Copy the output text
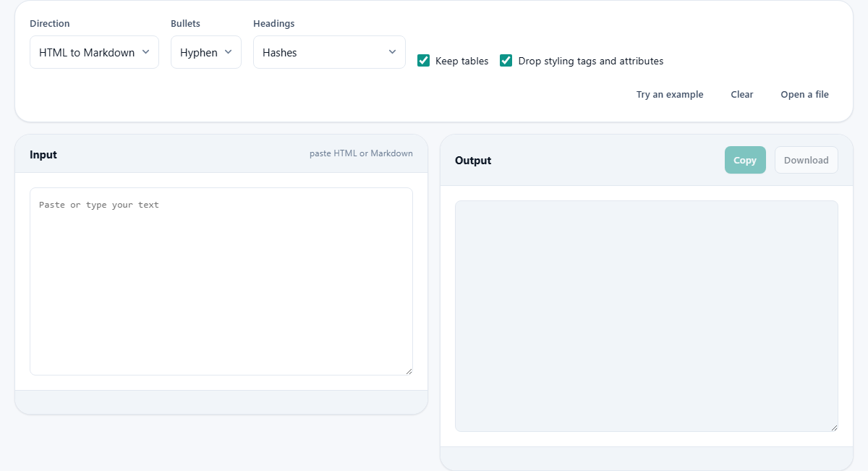Image resolution: width=868 pixels, height=471 pixels. pos(745,161)
